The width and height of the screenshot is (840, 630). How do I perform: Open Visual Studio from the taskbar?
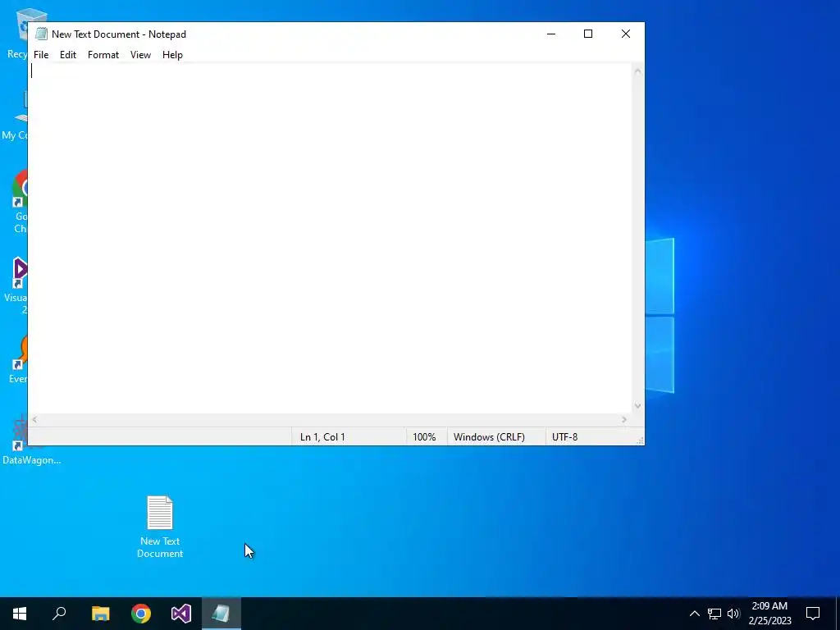[x=181, y=614]
